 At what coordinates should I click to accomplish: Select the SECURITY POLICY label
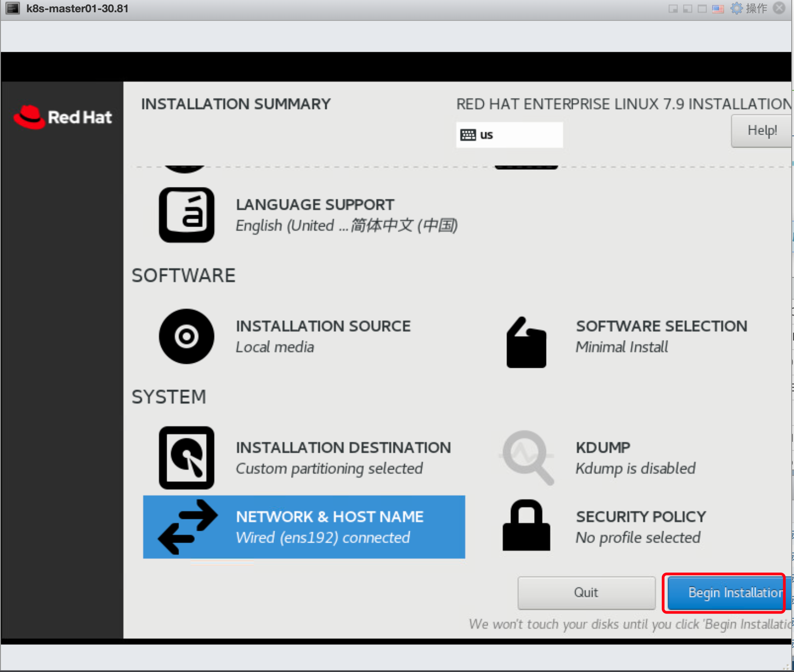click(641, 517)
